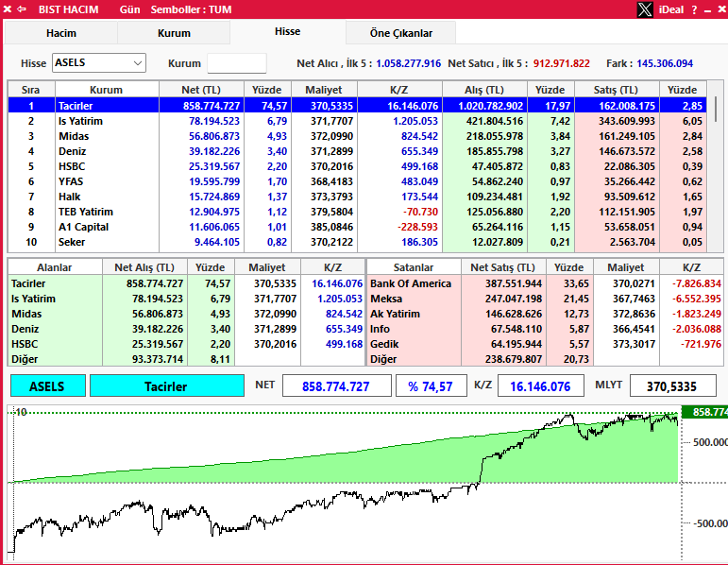Click the cyan ASELS button

coord(48,386)
